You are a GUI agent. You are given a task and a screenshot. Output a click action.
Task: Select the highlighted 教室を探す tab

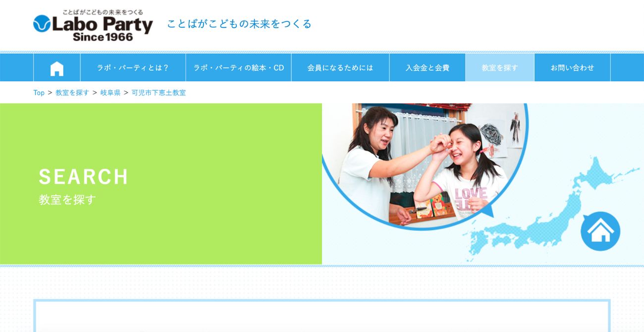(499, 68)
